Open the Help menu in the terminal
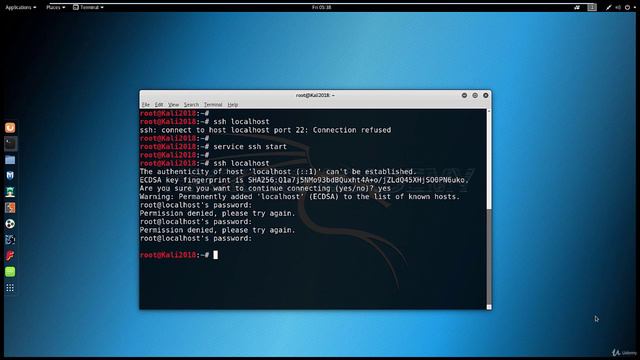 tap(233, 105)
